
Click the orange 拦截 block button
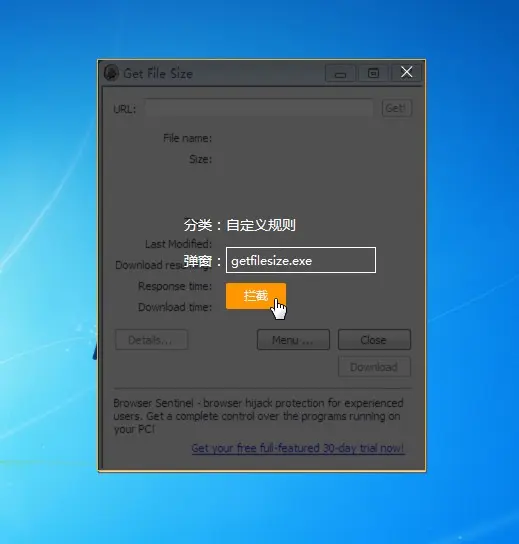tap(256, 296)
